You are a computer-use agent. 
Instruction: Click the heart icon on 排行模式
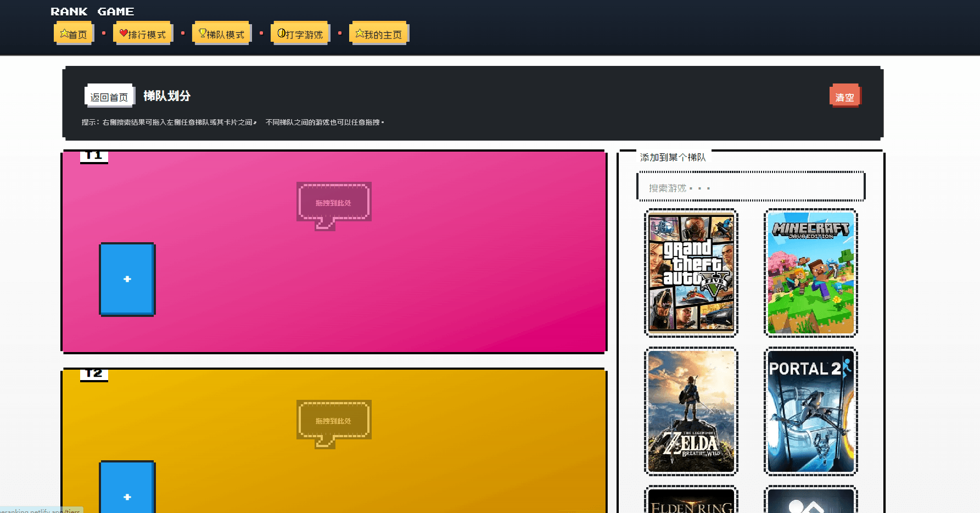(124, 33)
